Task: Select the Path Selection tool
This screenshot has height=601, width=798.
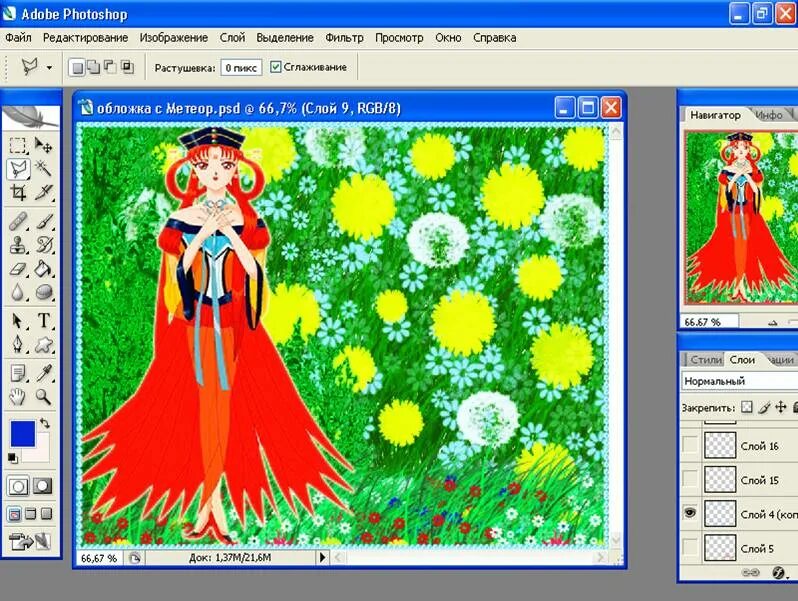Action: (x=18, y=321)
